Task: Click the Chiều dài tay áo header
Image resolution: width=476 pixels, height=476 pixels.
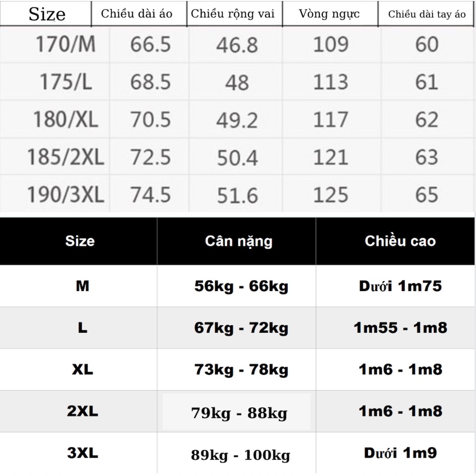Action: pos(427,14)
